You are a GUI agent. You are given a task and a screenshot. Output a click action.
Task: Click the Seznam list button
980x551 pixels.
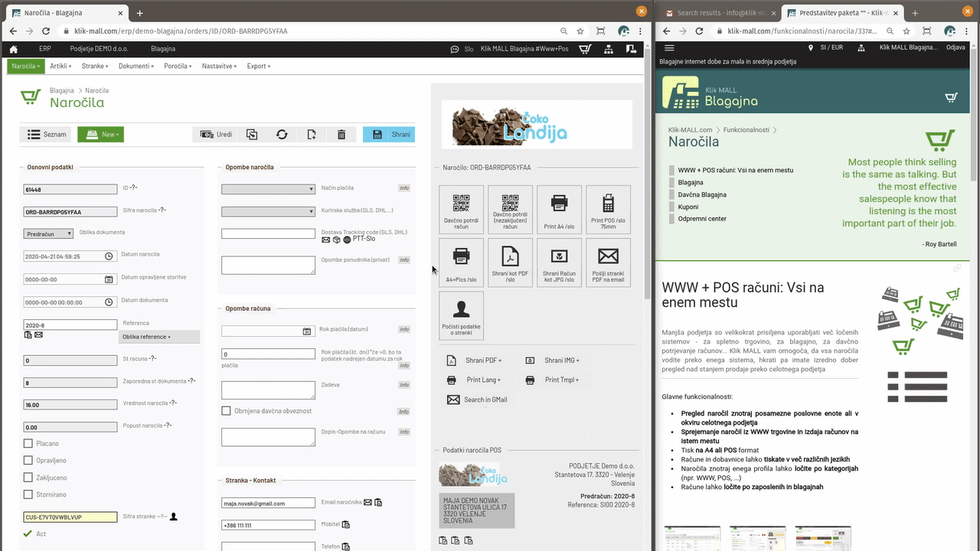(x=46, y=135)
